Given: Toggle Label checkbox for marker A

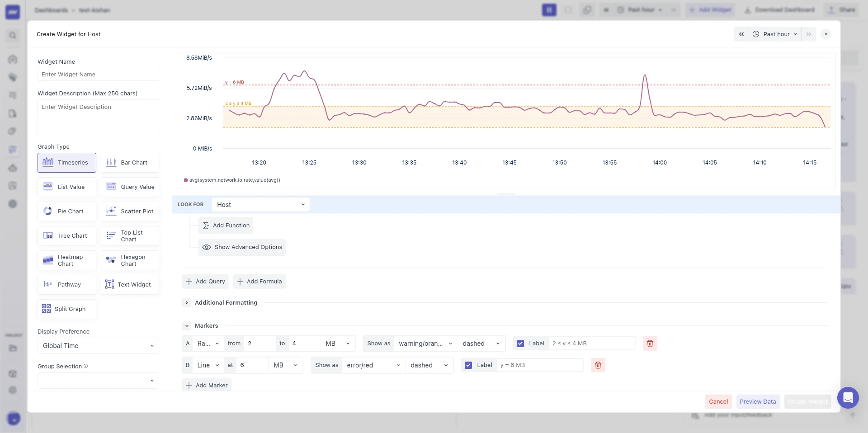Looking at the screenshot, I should (x=520, y=344).
